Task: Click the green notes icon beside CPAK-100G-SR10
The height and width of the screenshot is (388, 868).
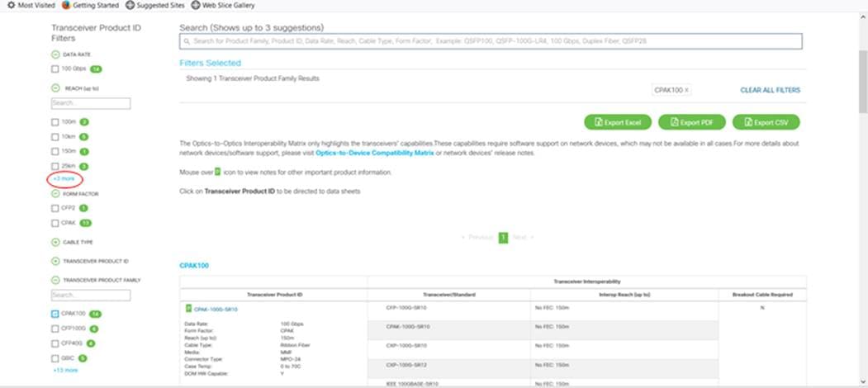Action: (x=188, y=309)
